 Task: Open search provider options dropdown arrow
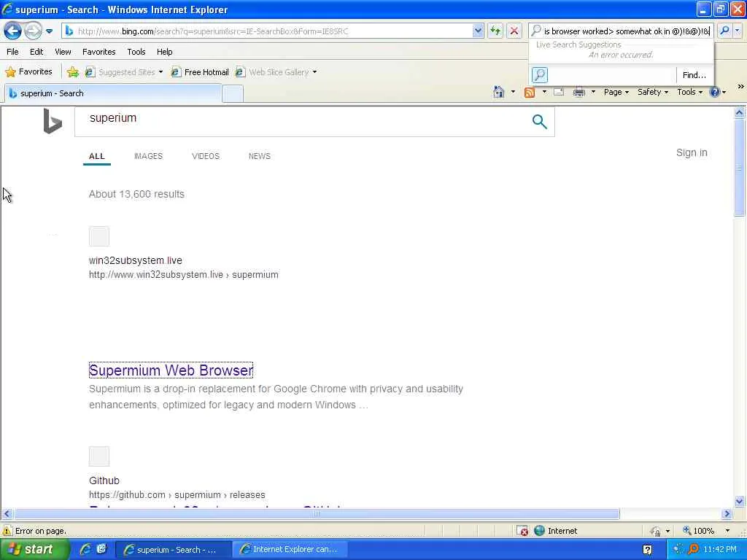coord(737,31)
